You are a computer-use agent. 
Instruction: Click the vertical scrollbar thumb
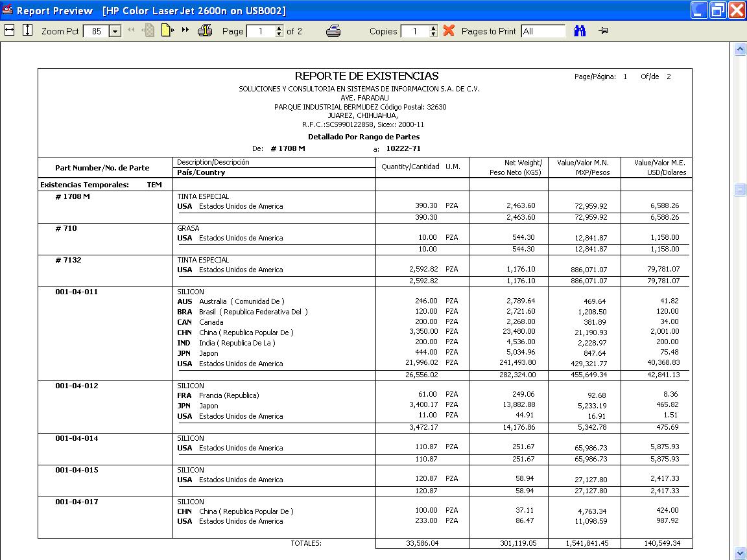tap(739, 189)
